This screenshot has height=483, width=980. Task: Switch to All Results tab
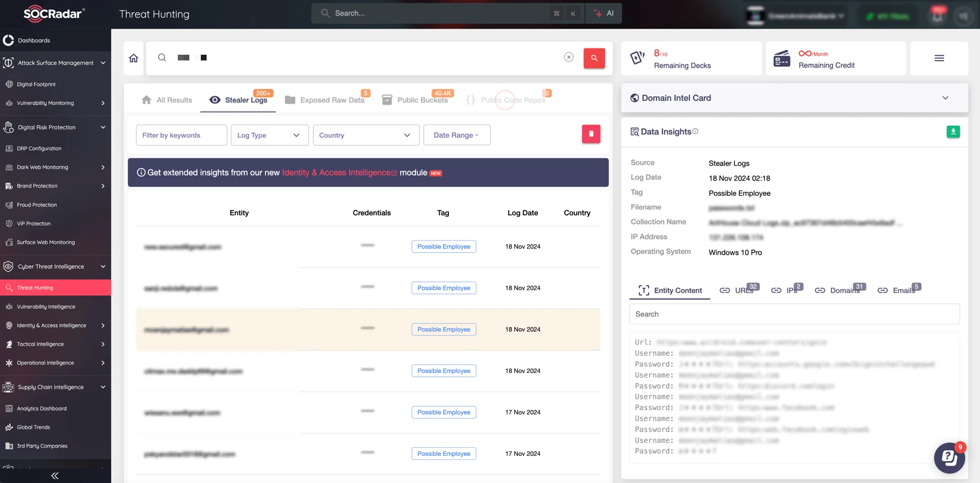coord(167,100)
